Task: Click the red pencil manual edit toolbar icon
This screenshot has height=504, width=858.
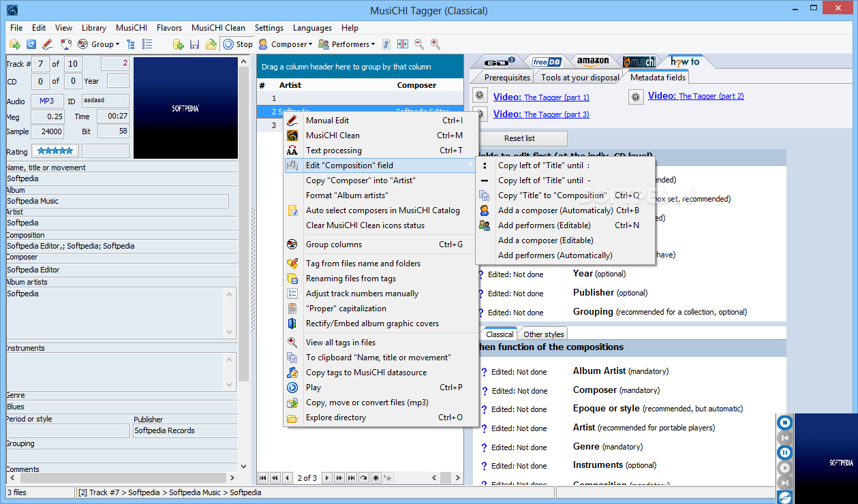Action: (x=48, y=44)
